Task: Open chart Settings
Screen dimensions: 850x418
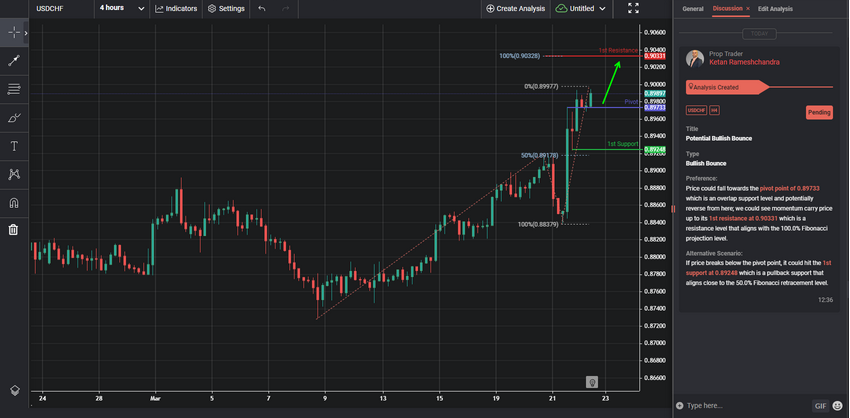Action: pyautogui.click(x=226, y=9)
